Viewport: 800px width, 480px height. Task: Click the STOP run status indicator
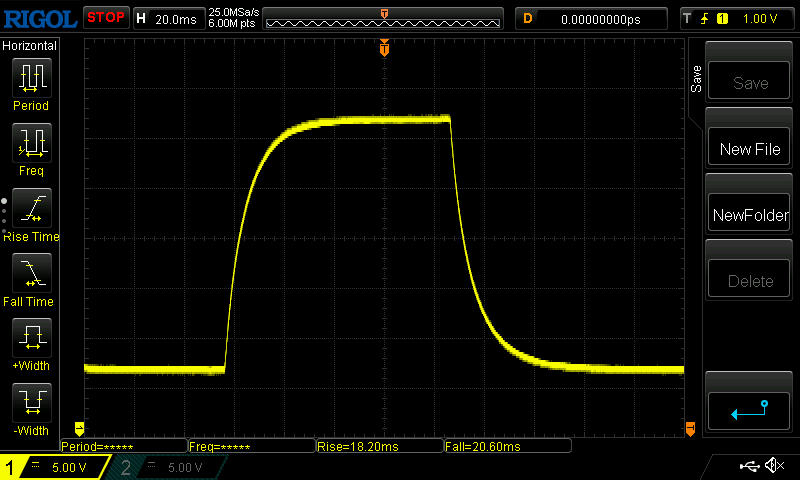click(106, 18)
